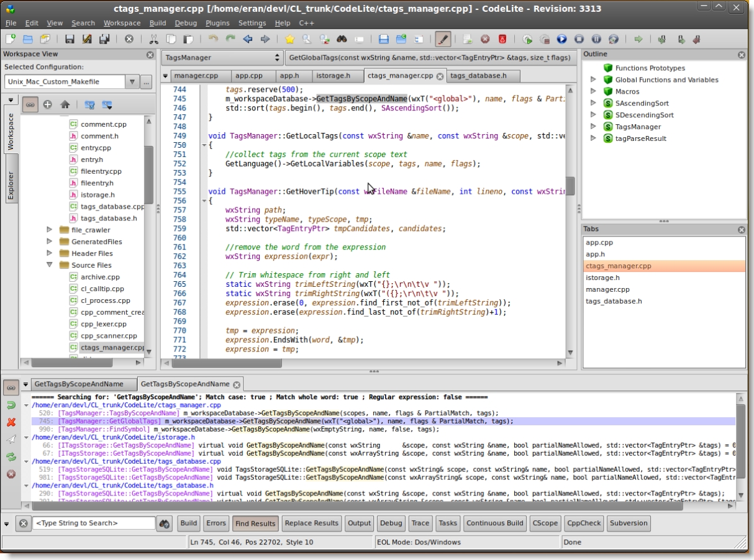754x560 pixels.
Task: Click the CppCheck output button
Action: click(x=584, y=523)
